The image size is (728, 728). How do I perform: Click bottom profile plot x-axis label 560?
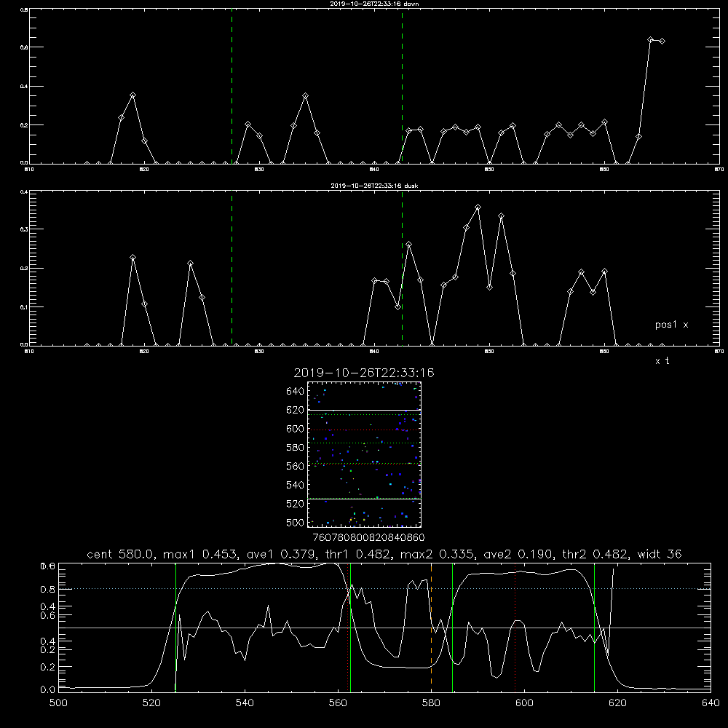pyautogui.click(x=338, y=703)
